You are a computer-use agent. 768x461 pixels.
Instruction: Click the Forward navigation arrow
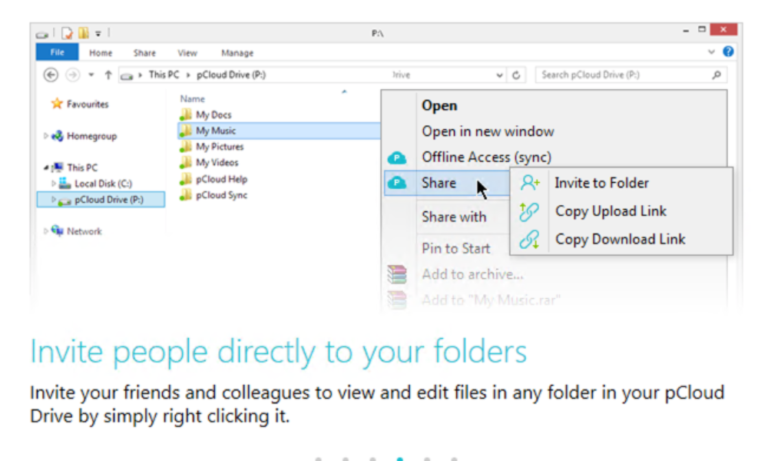tap(72, 75)
